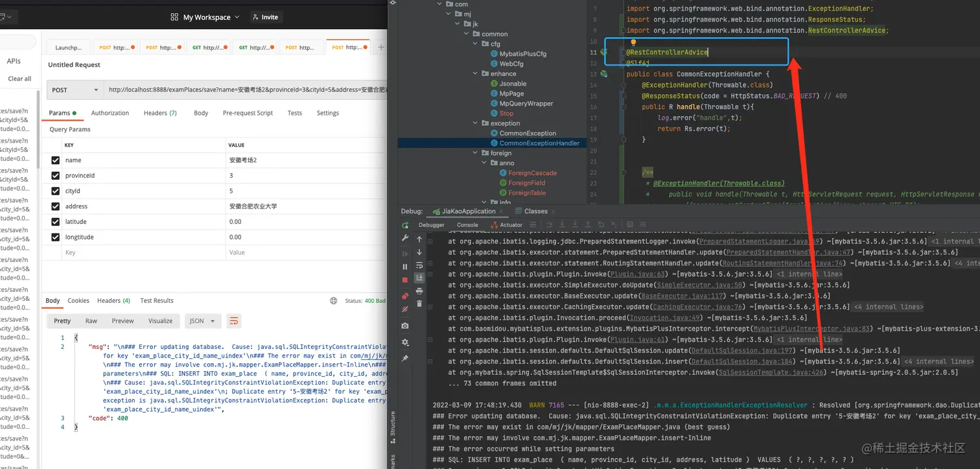This screenshot has width=980, height=469.
Task: Click the camera thread dump icon
Action: (405, 326)
